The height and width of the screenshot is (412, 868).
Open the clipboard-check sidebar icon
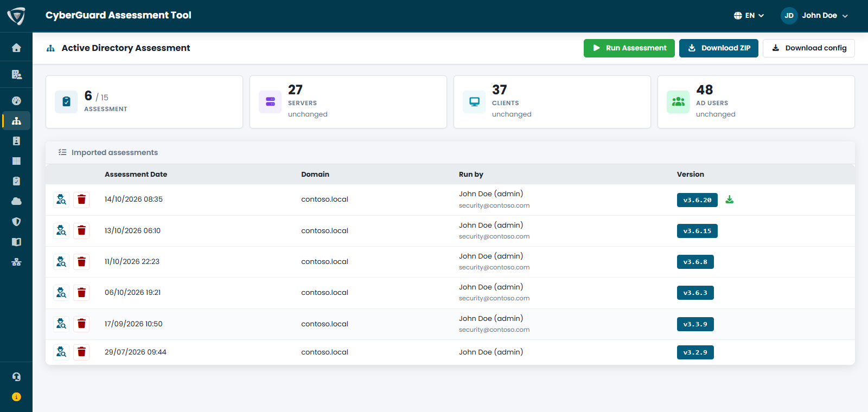click(x=16, y=181)
